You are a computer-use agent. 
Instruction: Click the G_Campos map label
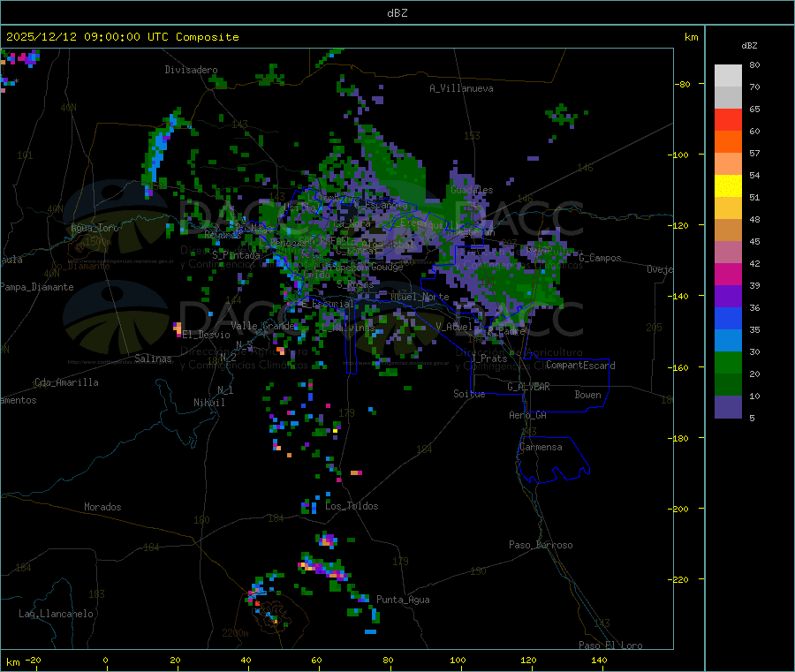[601, 258]
